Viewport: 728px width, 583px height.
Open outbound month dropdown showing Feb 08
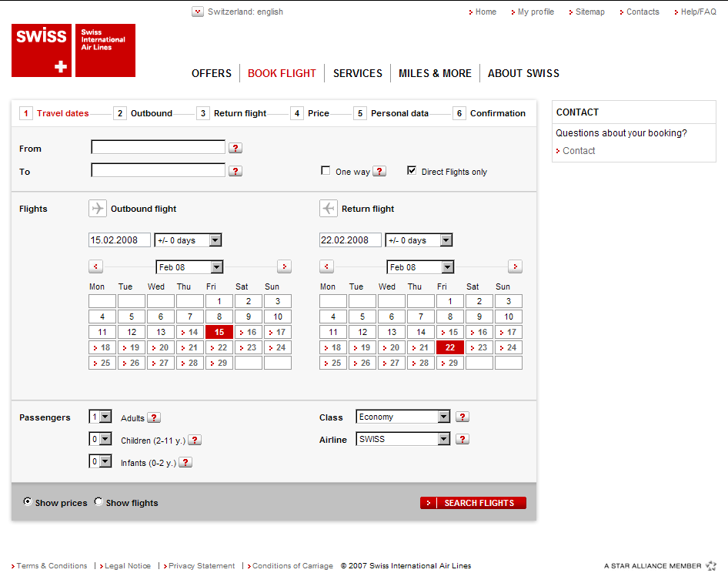pyautogui.click(x=189, y=267)
